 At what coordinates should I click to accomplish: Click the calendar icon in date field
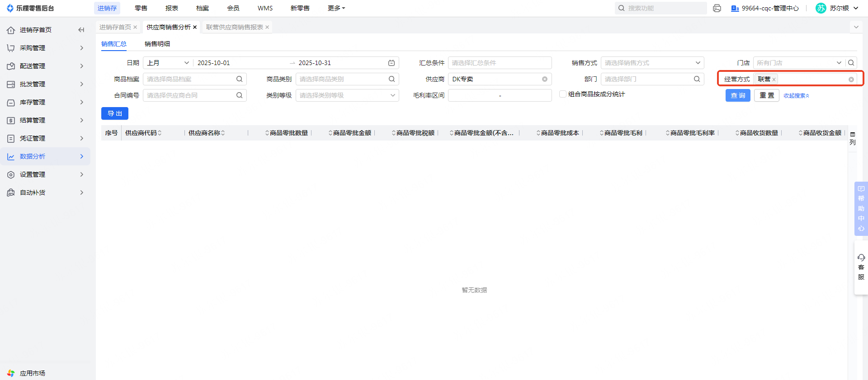pyautogui.click(x=392, y=63)
